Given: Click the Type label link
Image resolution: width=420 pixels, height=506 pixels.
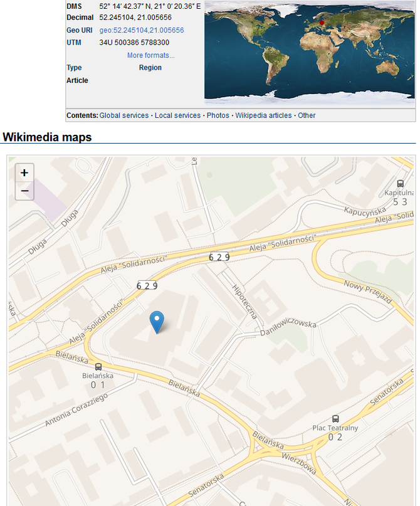Looking at the screenshot, I should pyautogui.click(x=74, y=68).
